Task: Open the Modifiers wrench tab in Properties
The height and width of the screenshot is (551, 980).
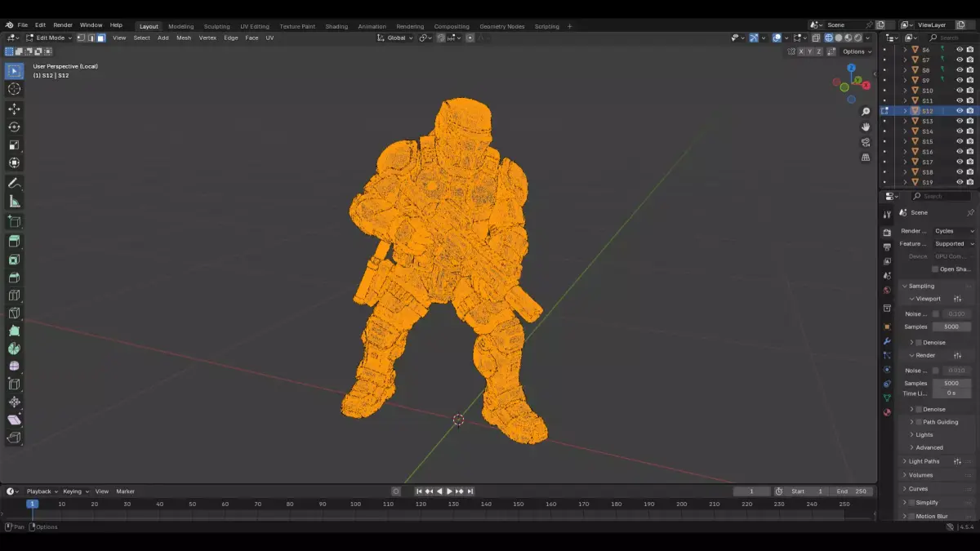Action: 887,340
